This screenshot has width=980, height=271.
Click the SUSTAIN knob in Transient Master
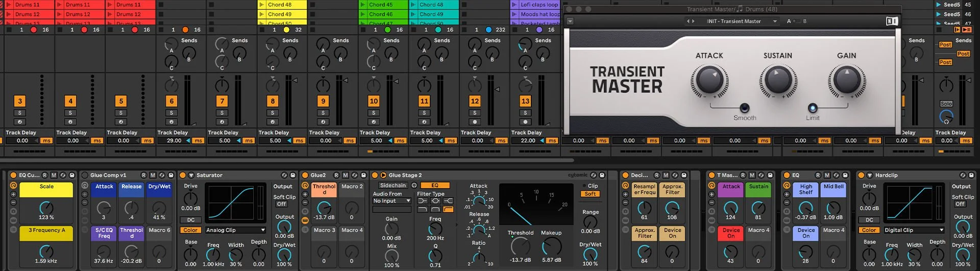pyautogui.click(x=778, y=80)
